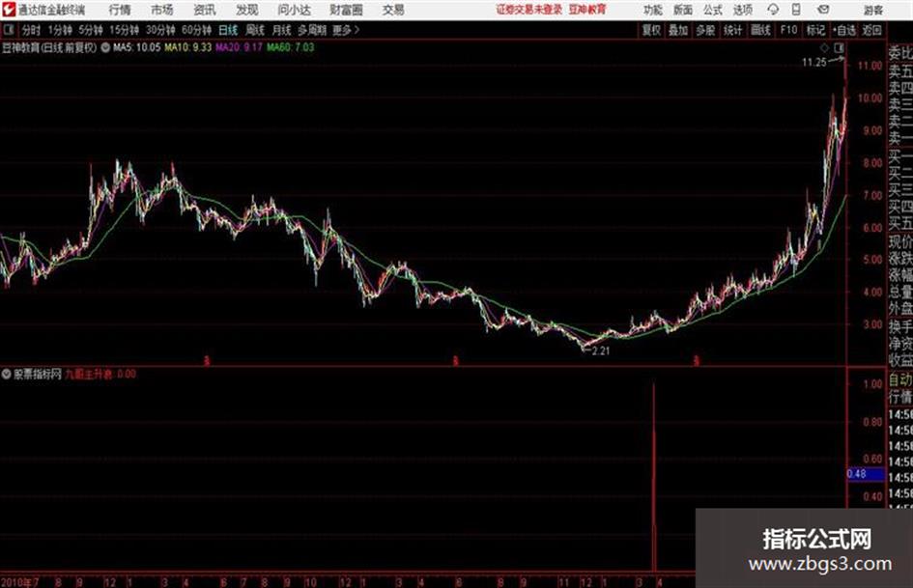
Task: Open the 公式 menu
Action: click(x=713, y=10)
